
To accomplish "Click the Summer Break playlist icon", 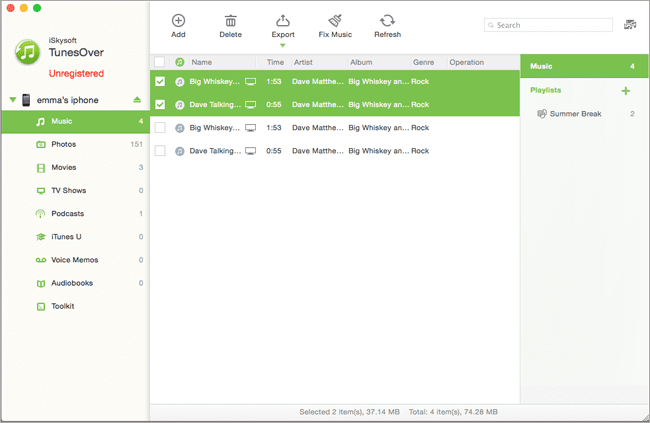I will (x=542, y=114).
